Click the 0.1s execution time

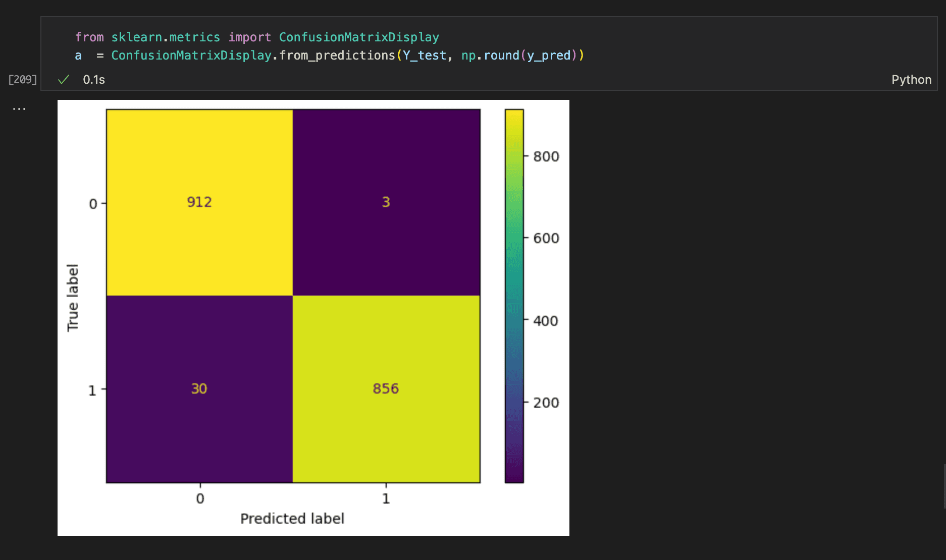click(94, 80)
